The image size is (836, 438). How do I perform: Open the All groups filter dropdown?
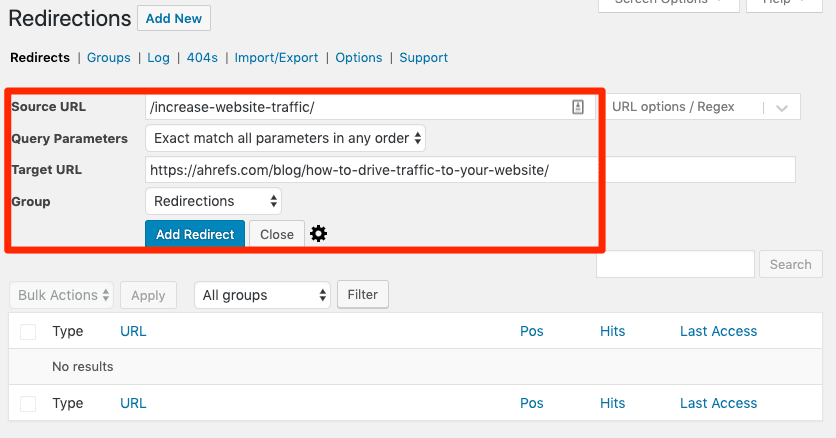point(262,295)
